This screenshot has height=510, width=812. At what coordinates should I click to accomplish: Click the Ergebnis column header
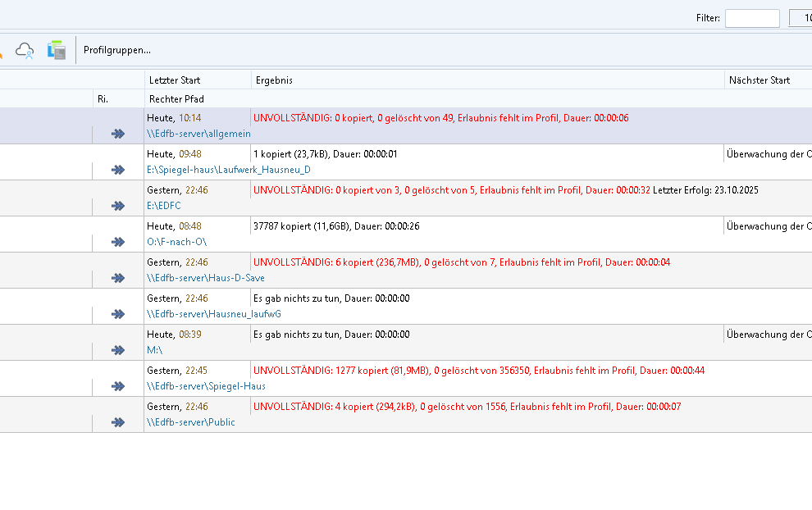pyautogui.click(x=274, y=80)
